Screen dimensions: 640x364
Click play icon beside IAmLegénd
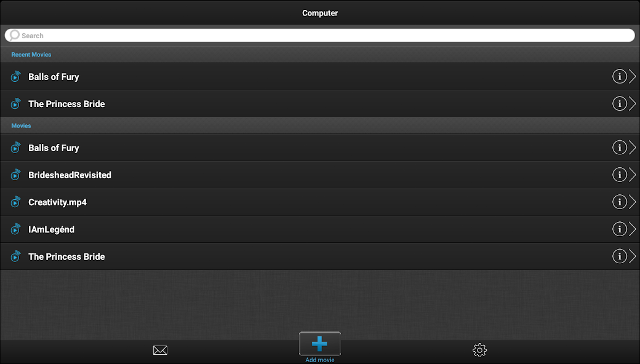(x=15, y=229)
